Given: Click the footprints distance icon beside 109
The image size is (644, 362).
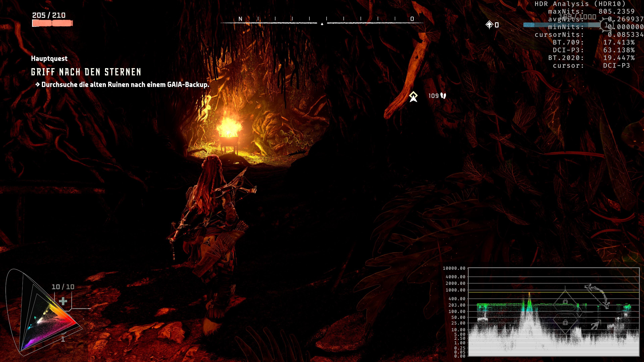Looking at the screenshot, I should [443, 96].
